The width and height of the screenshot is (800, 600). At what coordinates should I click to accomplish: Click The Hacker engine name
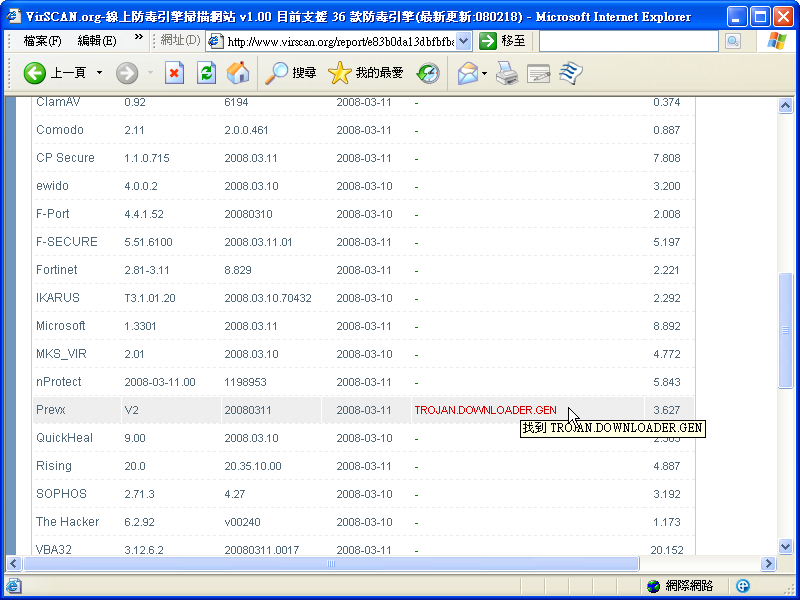(67, 522)
